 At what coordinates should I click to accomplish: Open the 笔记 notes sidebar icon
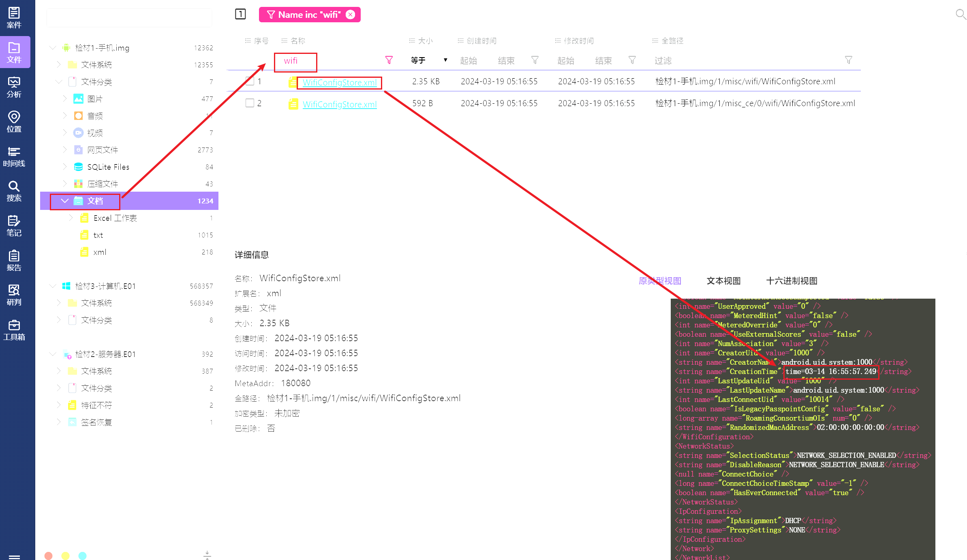(14, 226)
